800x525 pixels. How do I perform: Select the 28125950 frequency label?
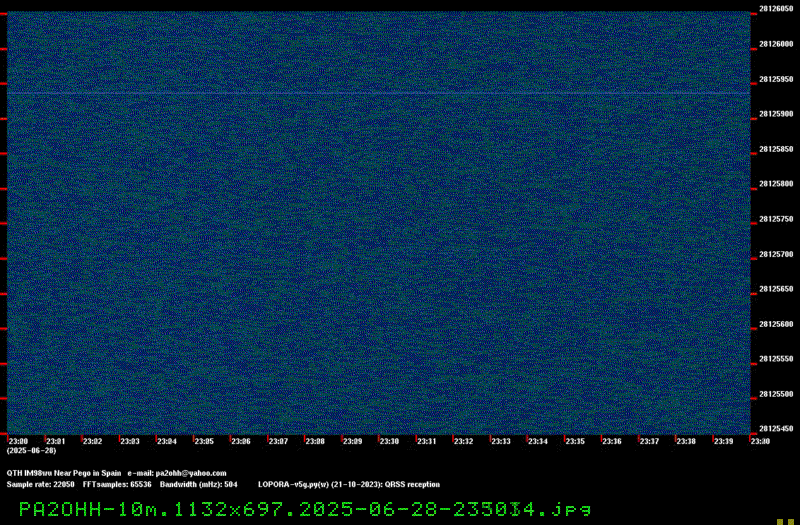[x=776, y=79]
